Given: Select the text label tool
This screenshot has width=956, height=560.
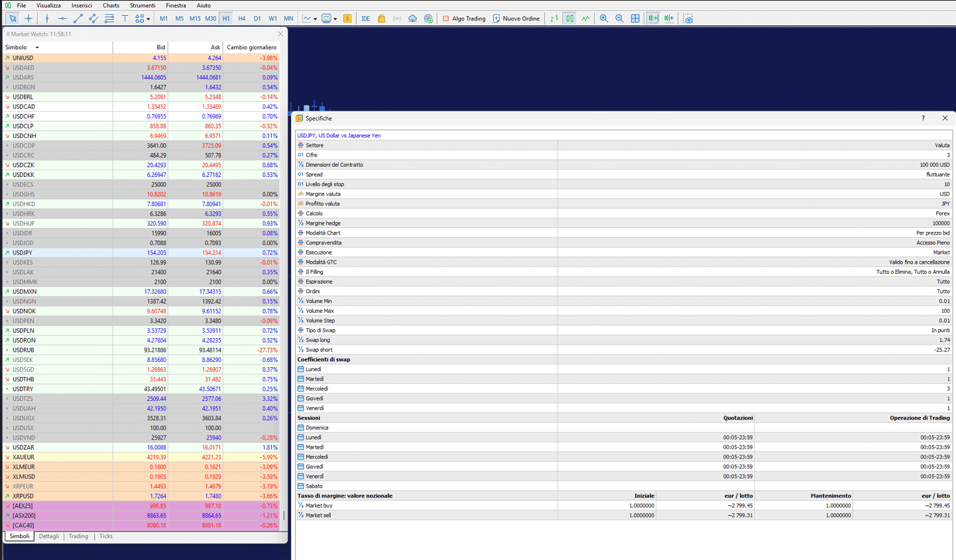Looking at the screenshot, I should (x=125, y=19).
